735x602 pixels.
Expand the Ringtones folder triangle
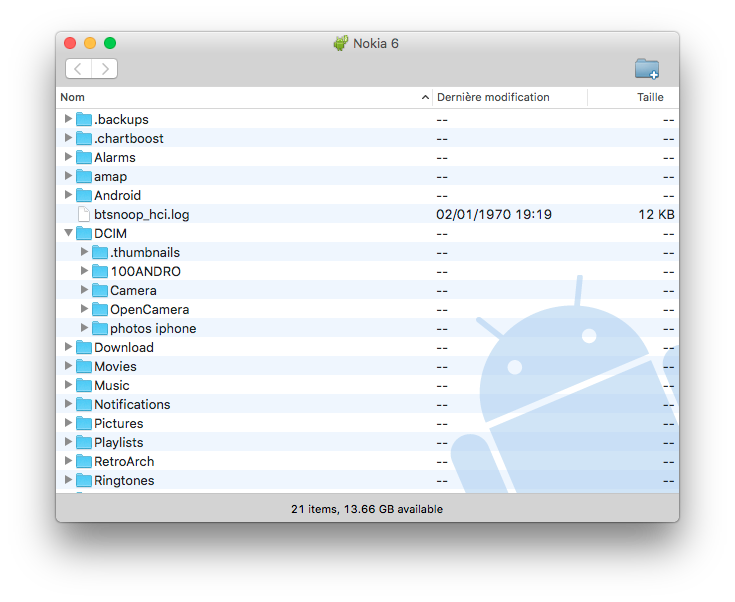[x=68, y=479]
